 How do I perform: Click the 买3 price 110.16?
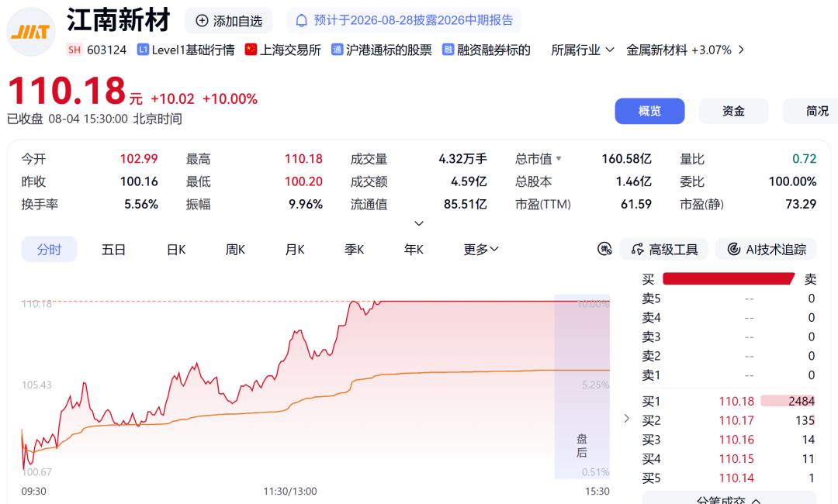[x=736, y=440]
